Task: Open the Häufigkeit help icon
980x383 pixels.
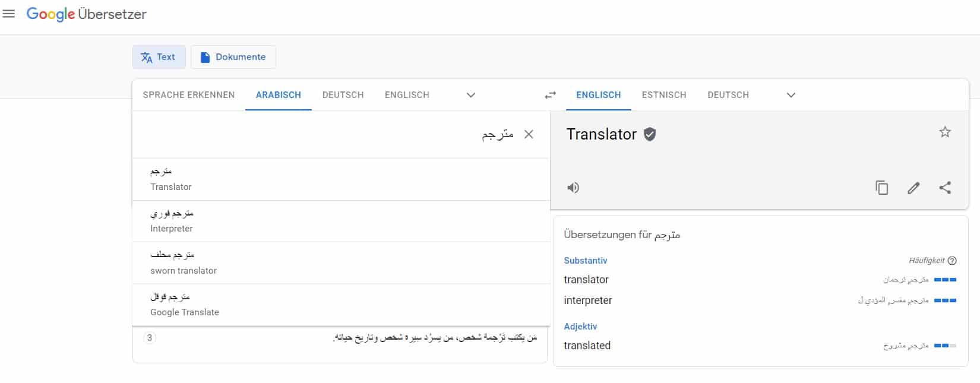Action: click(x=952, y=261)
